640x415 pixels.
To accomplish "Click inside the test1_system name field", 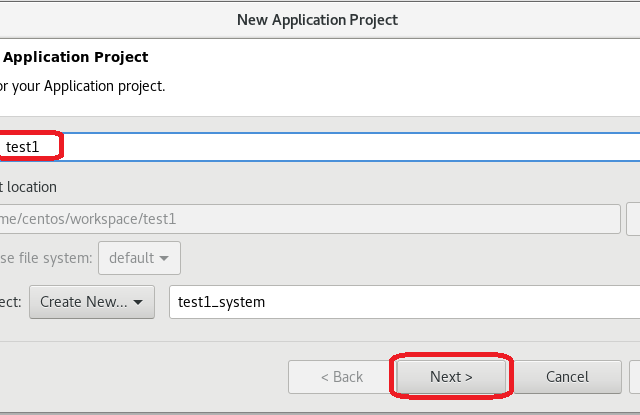I will 400,301.
